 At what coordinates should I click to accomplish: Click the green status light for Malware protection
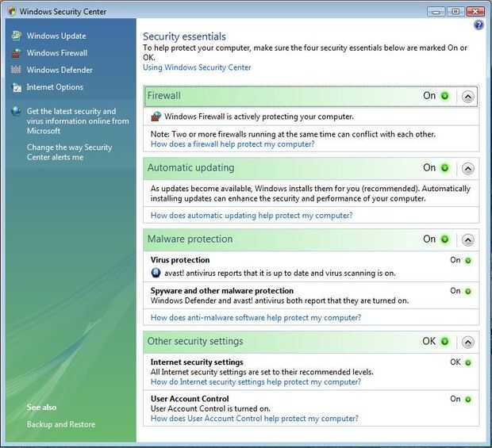pos(444,239)
